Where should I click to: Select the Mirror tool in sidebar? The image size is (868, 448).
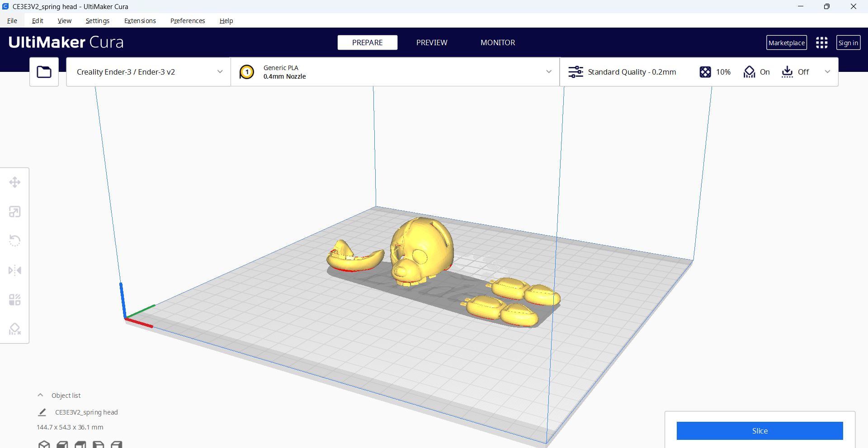click(x=15, y=270)
